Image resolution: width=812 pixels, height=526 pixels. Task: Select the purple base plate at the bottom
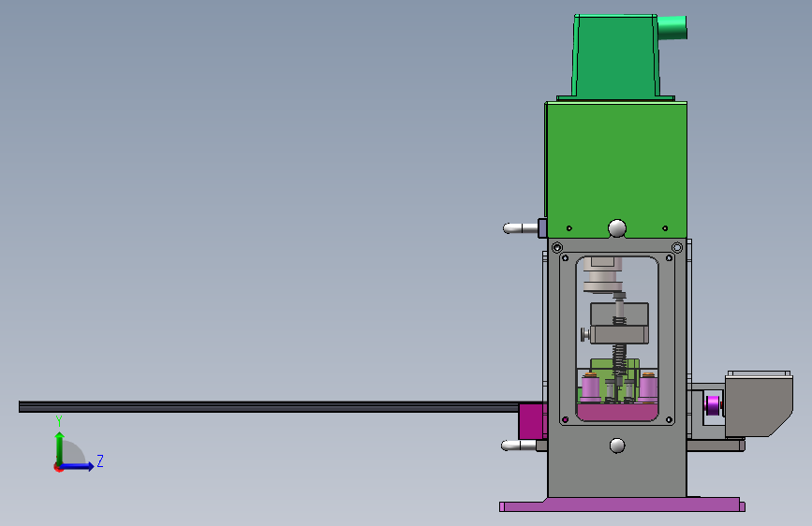622,504
